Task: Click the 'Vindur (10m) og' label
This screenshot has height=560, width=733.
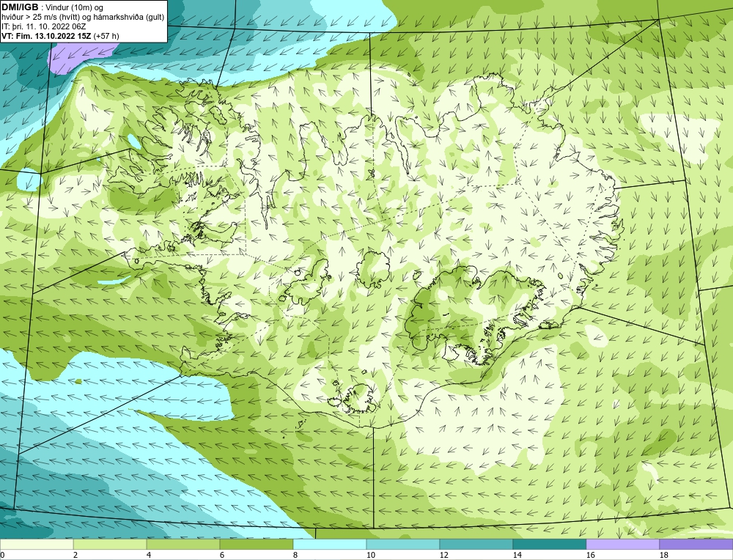Action: [x=74, y=7]
